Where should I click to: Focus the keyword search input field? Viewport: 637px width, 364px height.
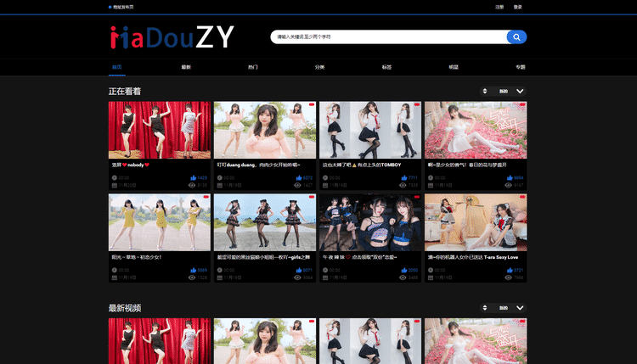click(x=386, y=37)
